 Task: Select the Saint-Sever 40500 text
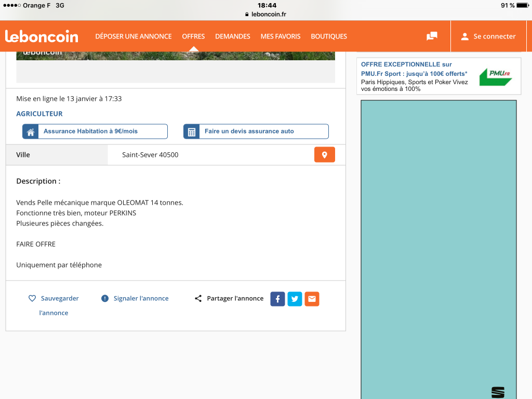(150, 155)
